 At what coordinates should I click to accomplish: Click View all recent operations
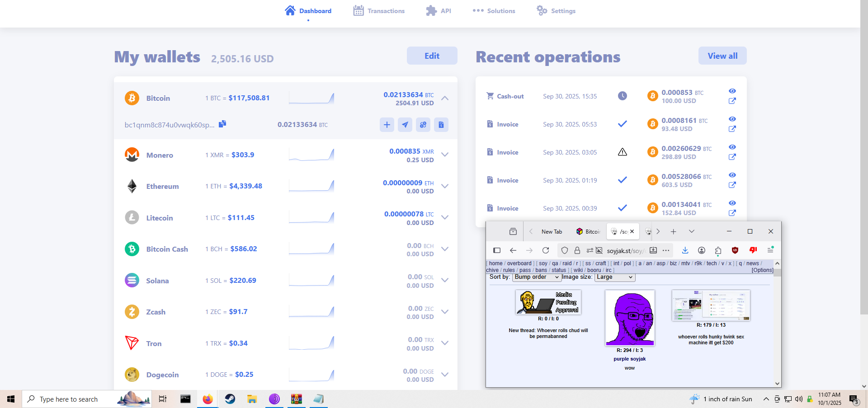pos(722,56)
